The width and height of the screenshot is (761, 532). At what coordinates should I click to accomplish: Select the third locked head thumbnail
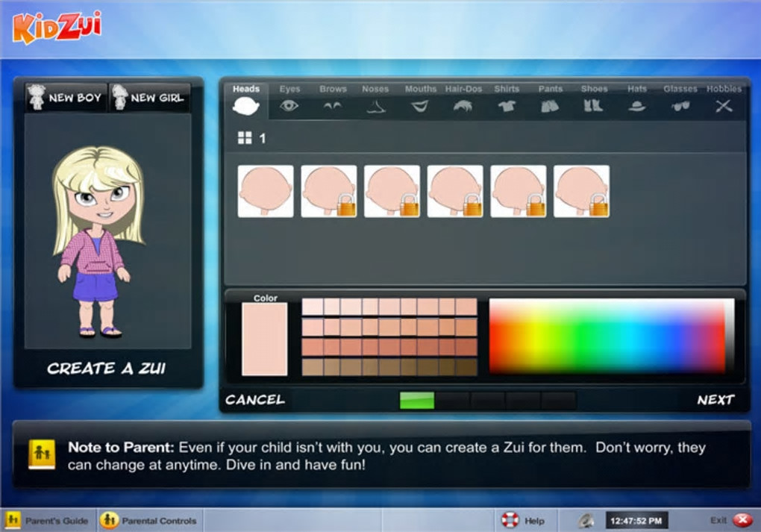392,191
